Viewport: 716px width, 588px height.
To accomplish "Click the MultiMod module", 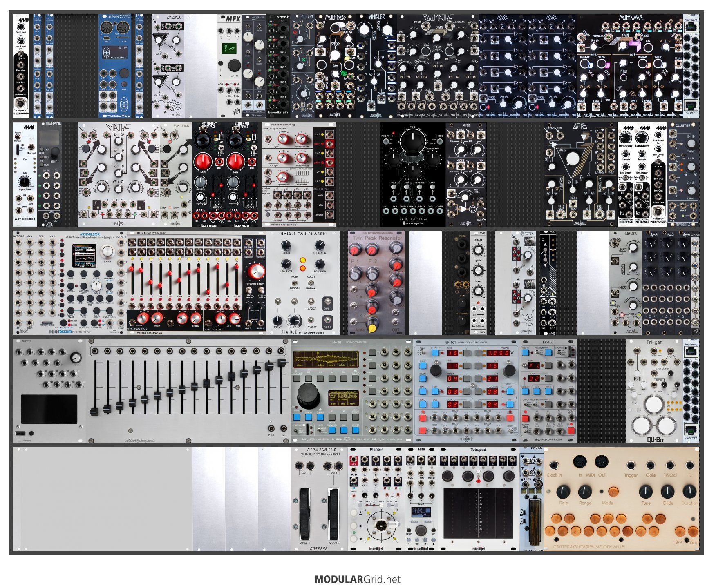I will click(x=336, y=67).
